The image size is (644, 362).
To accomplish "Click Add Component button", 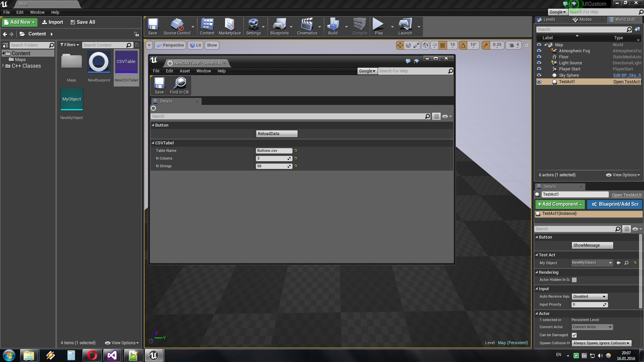I will tap(560, 204).
